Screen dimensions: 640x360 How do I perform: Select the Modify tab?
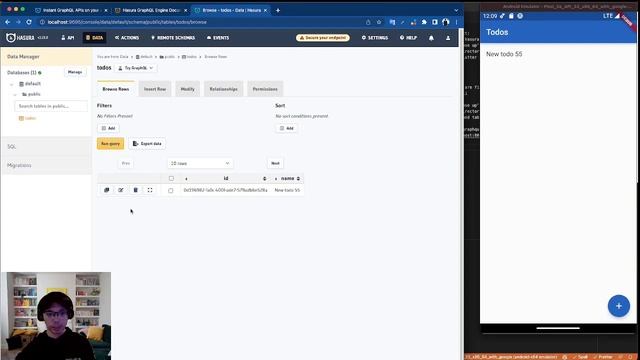click(187, 89)
